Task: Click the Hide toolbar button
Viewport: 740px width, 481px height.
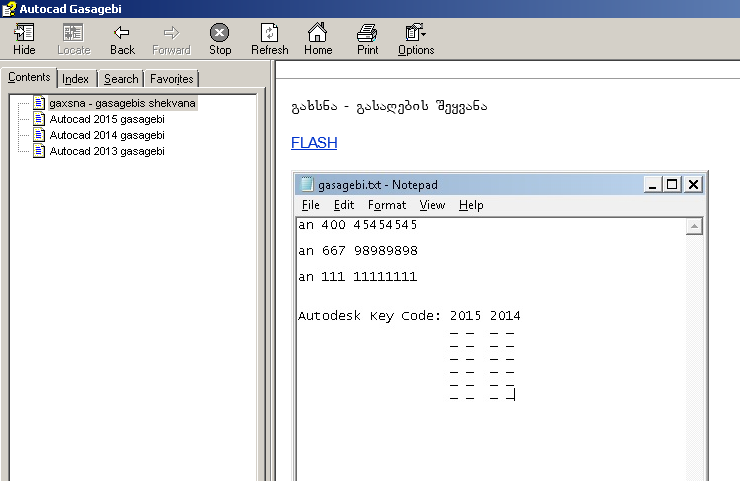Action: coord(24,40)
